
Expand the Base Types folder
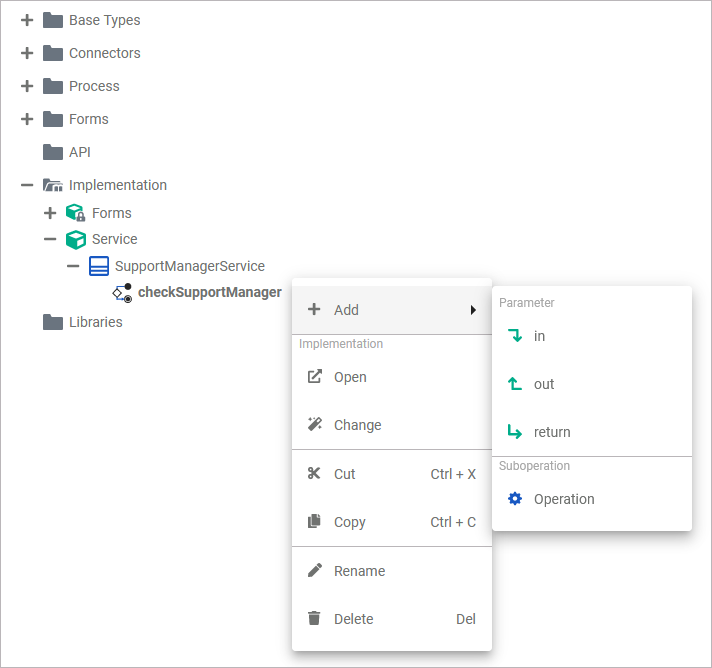[x=27, y=20]
